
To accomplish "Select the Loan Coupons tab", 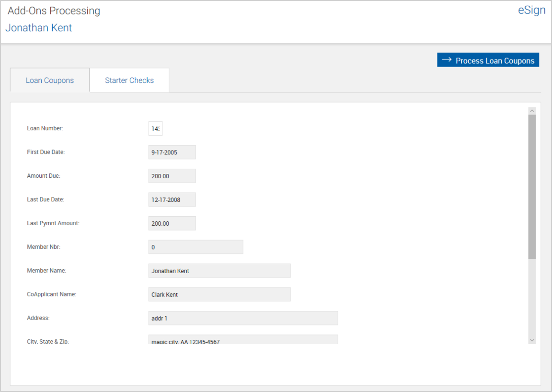I will (x=50, y=80).
